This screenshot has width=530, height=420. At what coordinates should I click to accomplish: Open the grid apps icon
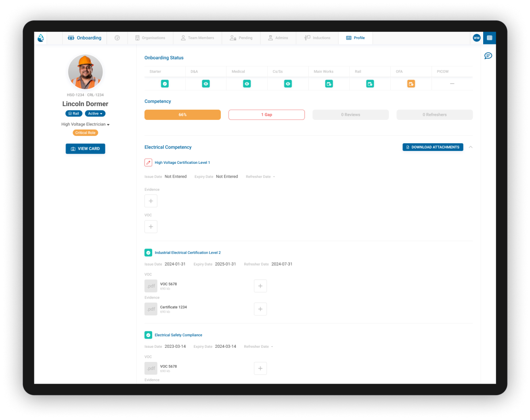coord(489,38)
